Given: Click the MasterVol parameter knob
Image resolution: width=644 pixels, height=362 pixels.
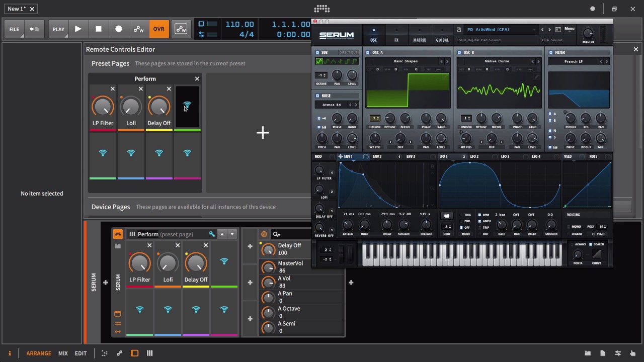Looking at the screenshot, I should 268,267.
